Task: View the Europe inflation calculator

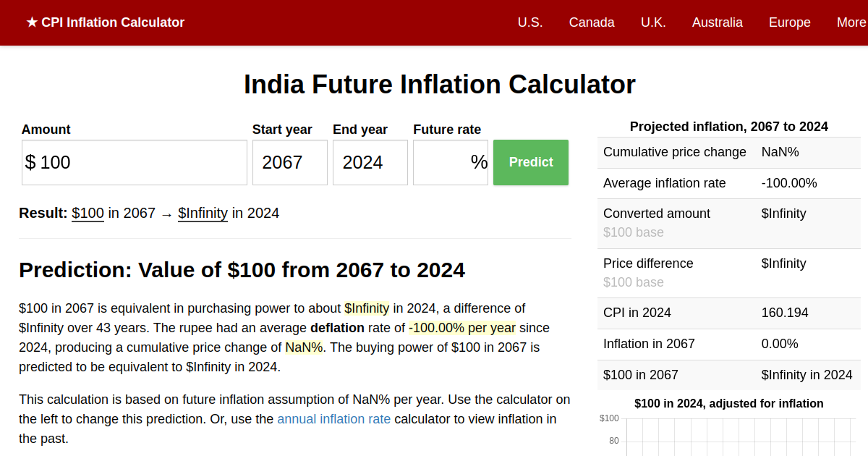Action: point(789,22)
